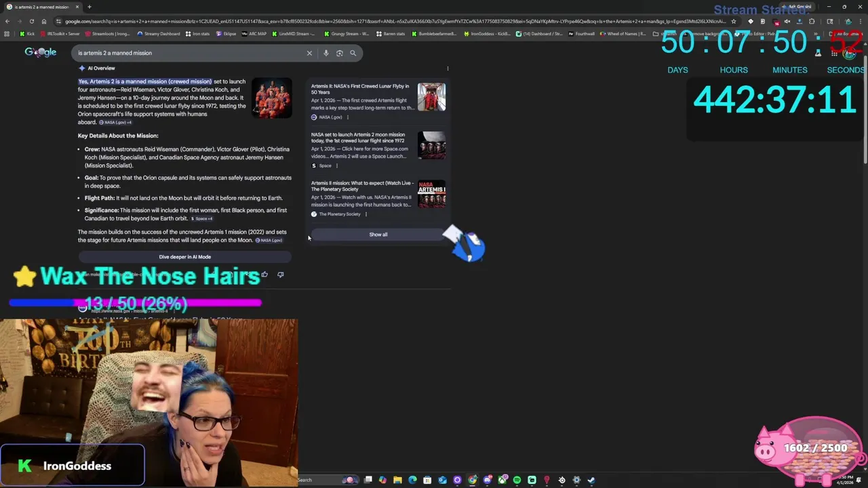The height and width of the screenshot is (488, 868).
Task: Open the Eklipse bookmark
Action: 226,33
